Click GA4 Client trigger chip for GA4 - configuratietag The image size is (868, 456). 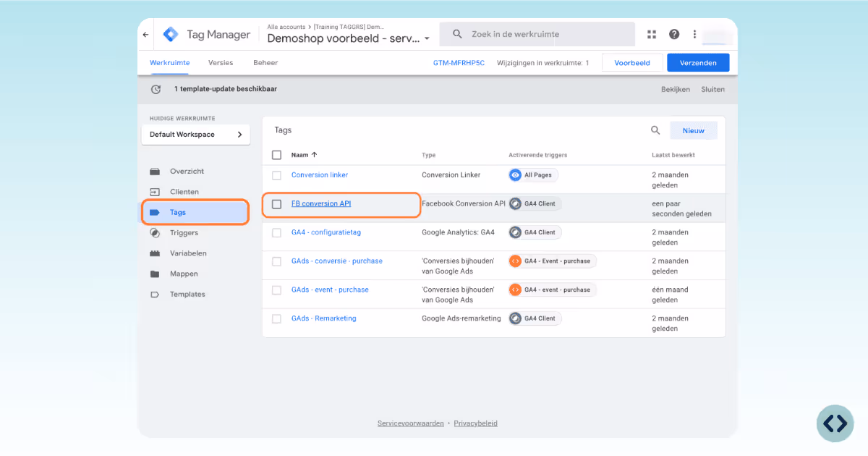click(x=535, y=232)
